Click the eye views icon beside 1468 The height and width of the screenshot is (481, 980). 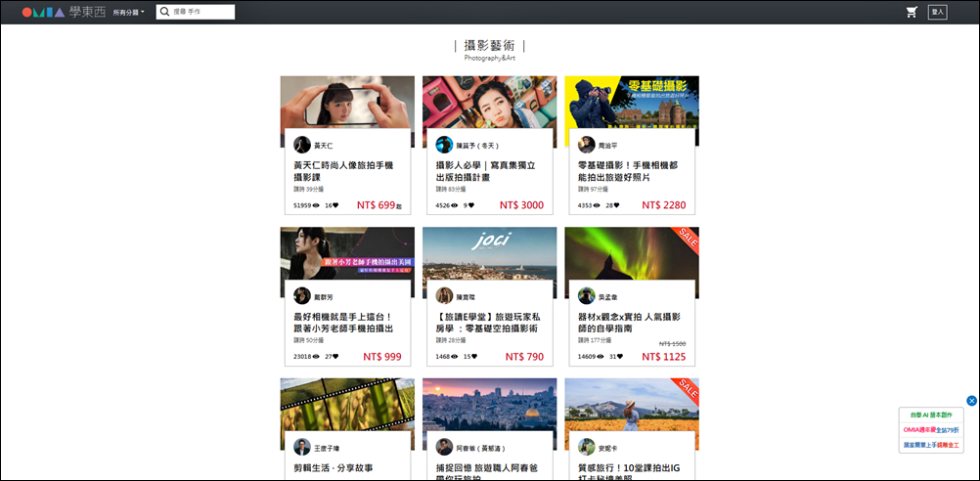[x=455, y=357]
